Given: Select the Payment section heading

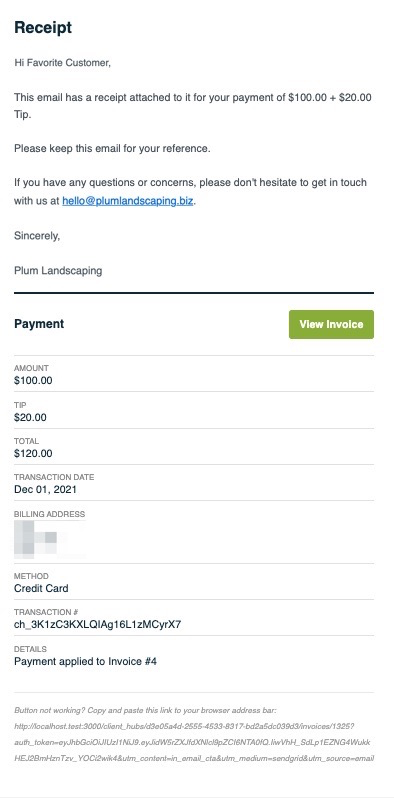Looking at the screenshot, I should (39, 324).
